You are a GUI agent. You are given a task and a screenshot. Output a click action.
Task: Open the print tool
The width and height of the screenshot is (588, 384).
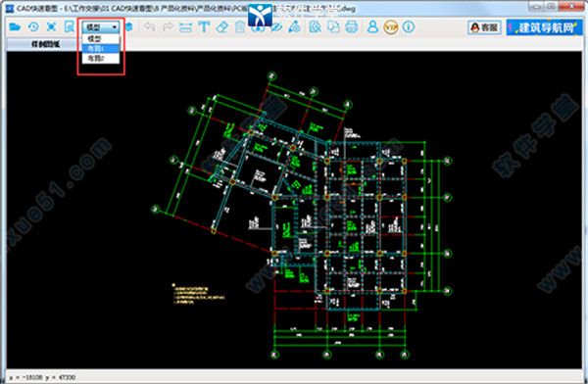pyautogui.click(x=352, y=27)
